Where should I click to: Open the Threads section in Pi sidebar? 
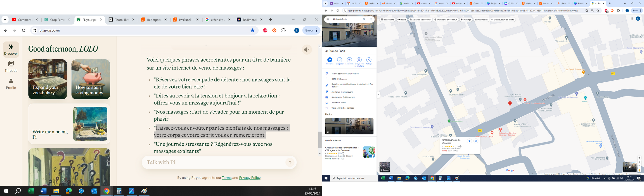click(x=11, y=66)
